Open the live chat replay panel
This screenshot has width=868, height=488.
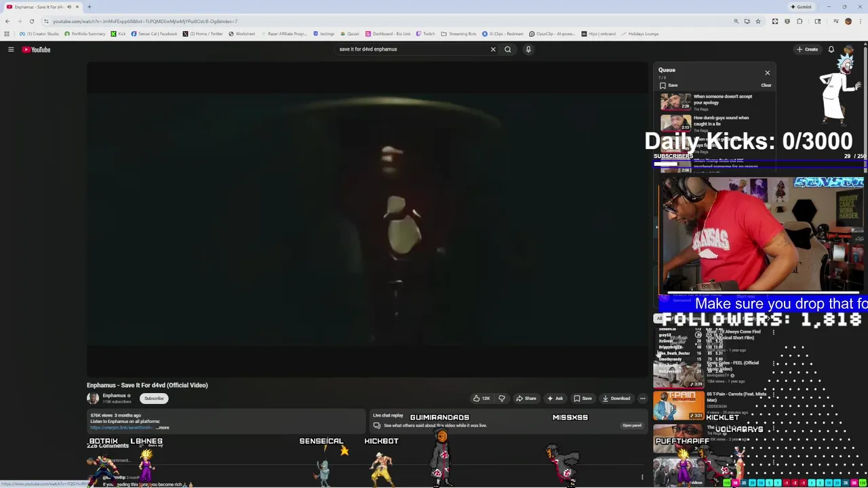632,426
